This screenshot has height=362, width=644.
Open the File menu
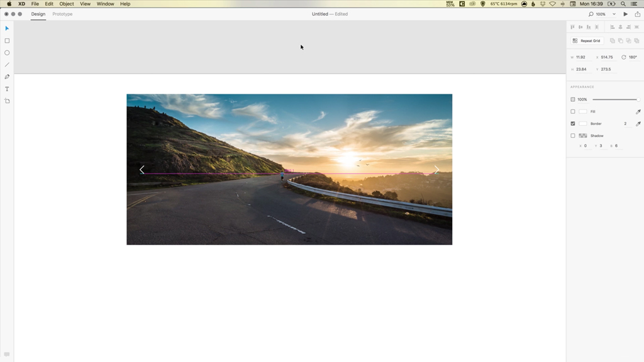[x=35, y=4]
